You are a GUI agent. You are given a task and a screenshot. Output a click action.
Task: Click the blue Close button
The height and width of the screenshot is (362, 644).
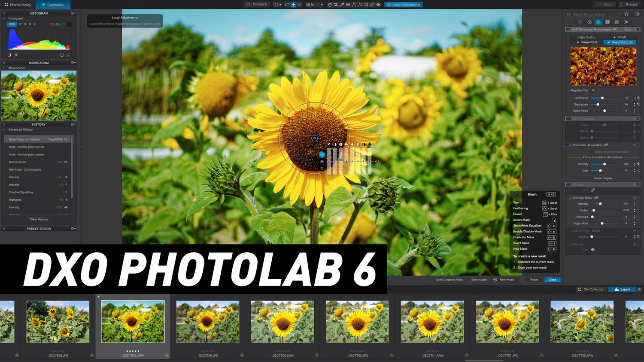coord(552,280)
